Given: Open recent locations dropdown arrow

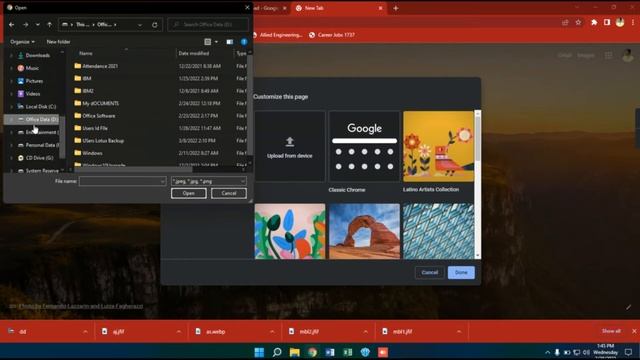Looking at the screenshot, I should pos(38,25).
